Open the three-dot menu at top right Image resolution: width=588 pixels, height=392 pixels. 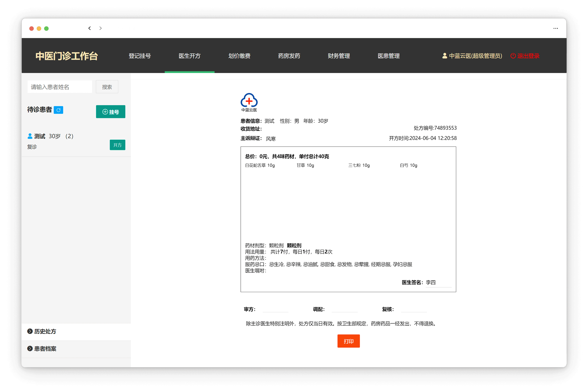coord(556,28)
